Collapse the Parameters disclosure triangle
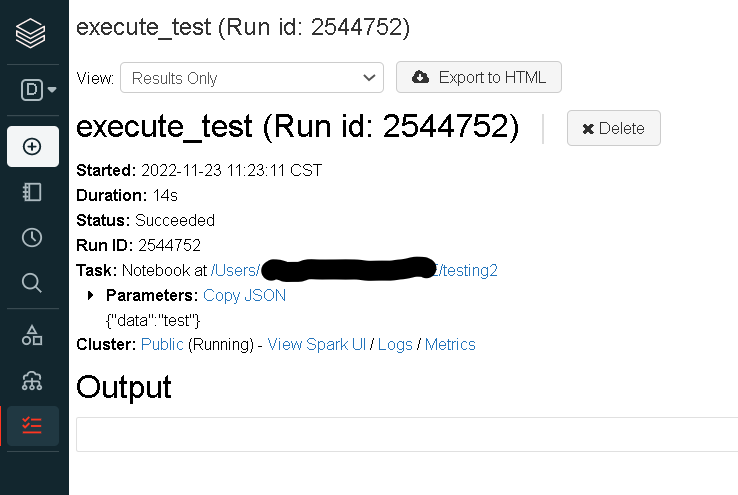The height and width of the screenshot is (495, 738). click(x=91, y=296)
